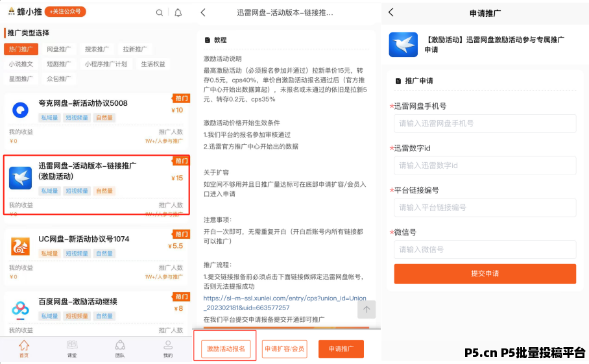Click the 推广类型选择 heading
The image size is (589, 364).
(29, 32)
